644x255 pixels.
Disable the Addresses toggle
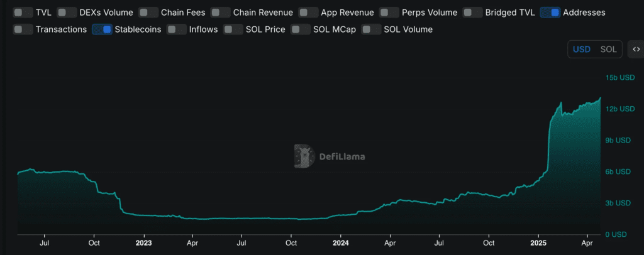point(550,13)
